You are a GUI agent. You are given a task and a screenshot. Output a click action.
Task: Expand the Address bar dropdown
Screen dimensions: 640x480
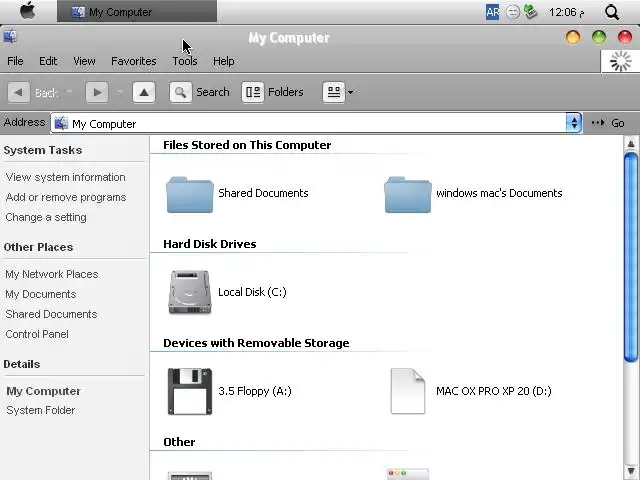pos(574,123)
